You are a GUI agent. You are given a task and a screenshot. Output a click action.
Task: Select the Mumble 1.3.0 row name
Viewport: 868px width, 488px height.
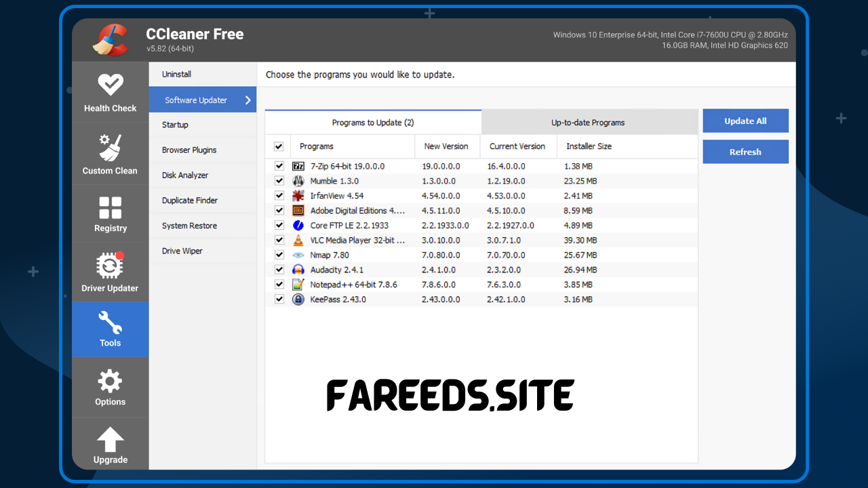pyautogui.click(x=334, y=181)
